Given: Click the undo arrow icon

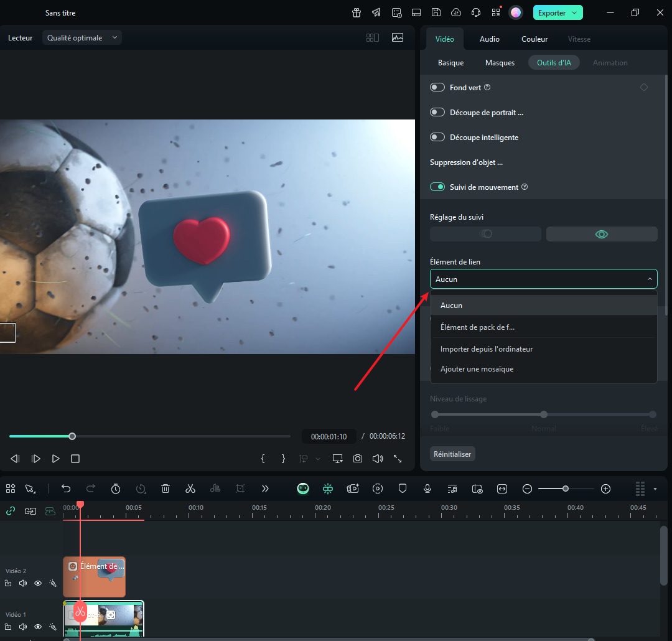Looking at the screenshot, I should (x=66, y=489).
